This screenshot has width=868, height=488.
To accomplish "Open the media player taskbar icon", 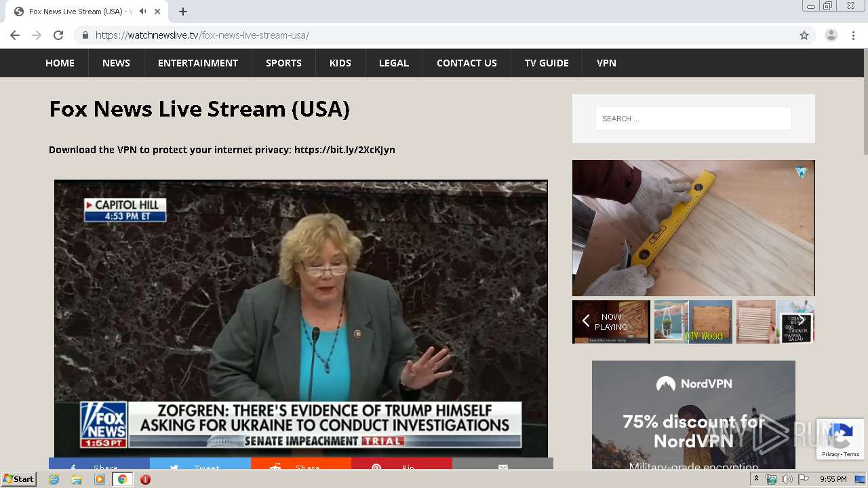I will [100, 479].
